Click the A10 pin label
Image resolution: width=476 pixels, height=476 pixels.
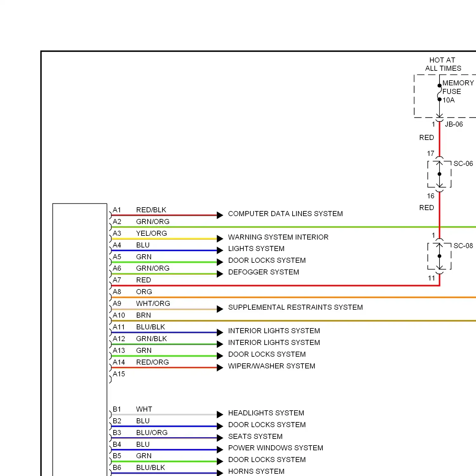click(x=119, y=315)
